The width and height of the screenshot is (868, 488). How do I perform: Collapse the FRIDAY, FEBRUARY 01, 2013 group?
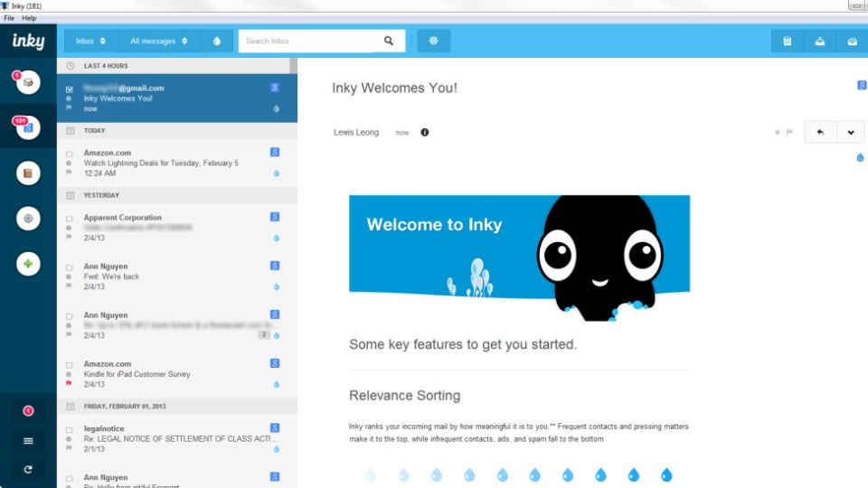click(177, 406)
